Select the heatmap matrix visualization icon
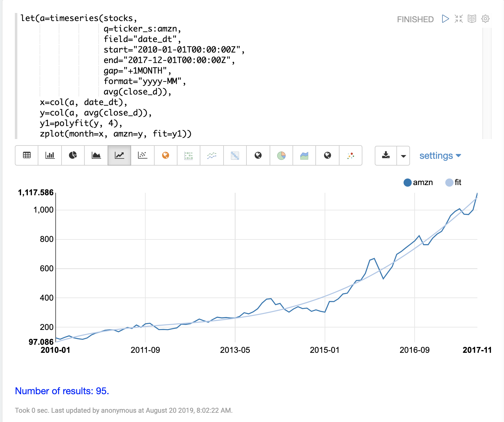 point(235,155)
